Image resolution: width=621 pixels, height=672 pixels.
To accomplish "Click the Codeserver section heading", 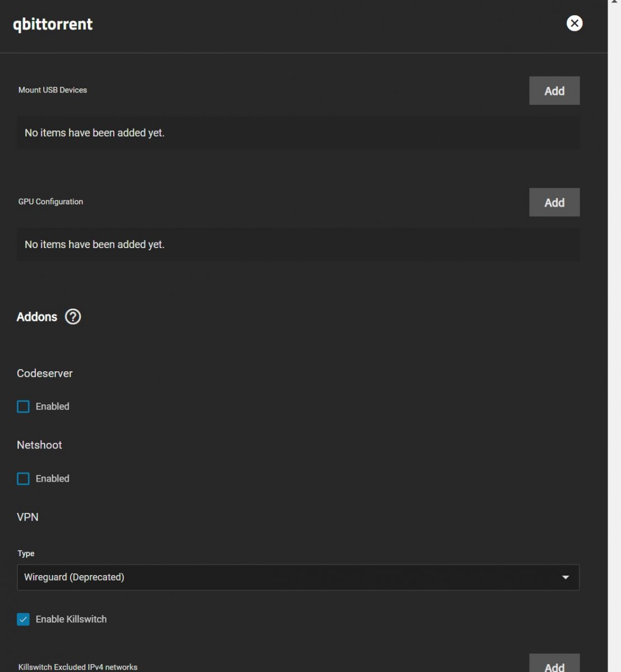I will coord(45,374).
